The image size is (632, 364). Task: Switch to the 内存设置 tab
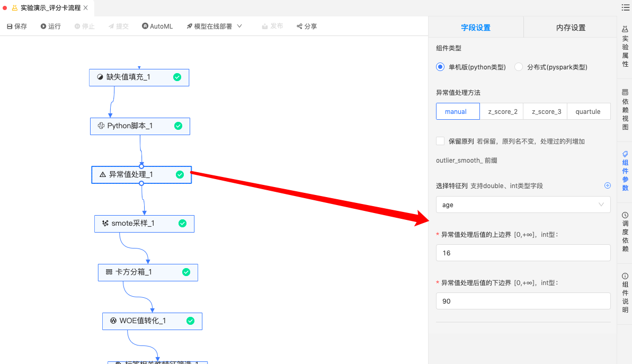(571, 28)
